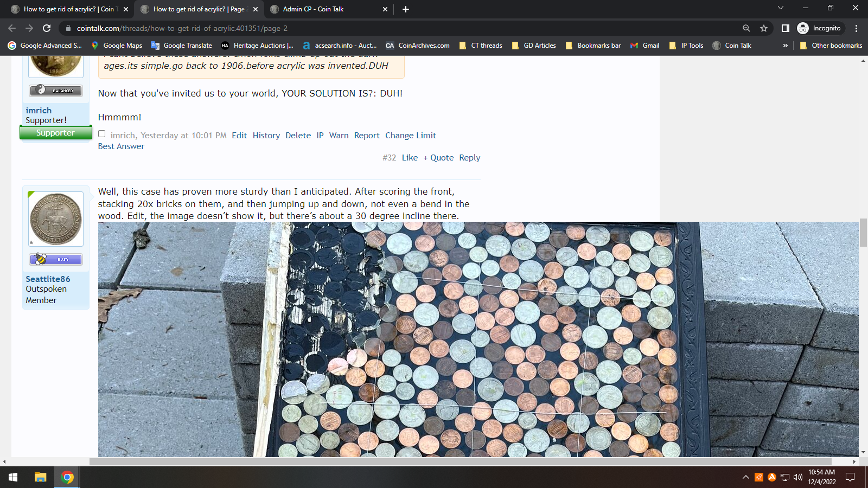Open Seattlite86's coin avatar thumbnail
Viewport: 868px width, 488px height.
(x=56, y=219)
